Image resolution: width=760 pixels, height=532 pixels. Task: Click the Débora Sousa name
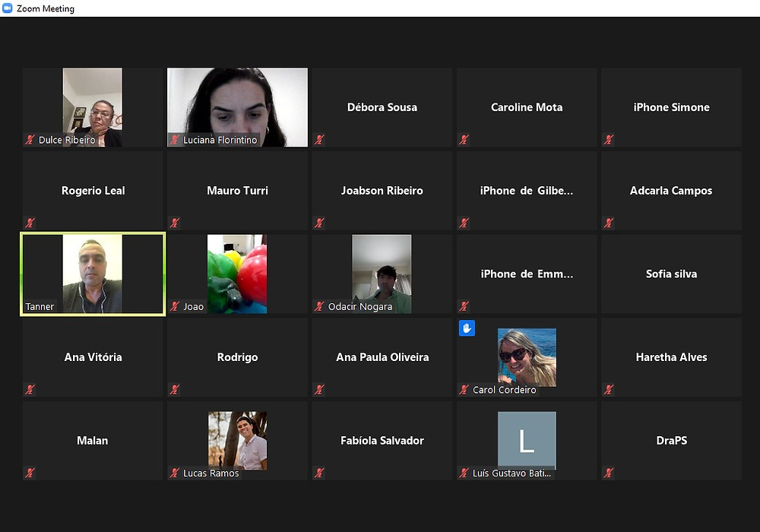pyautogui.click(x=382, y=107)
